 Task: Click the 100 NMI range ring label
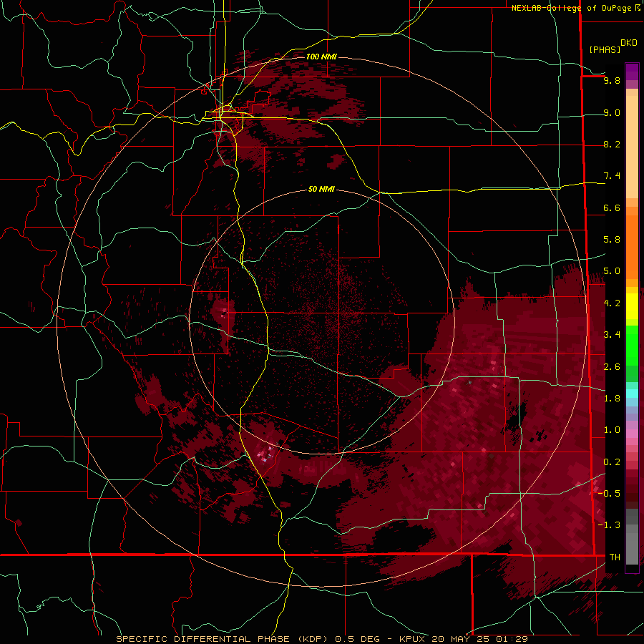[321, 57]
